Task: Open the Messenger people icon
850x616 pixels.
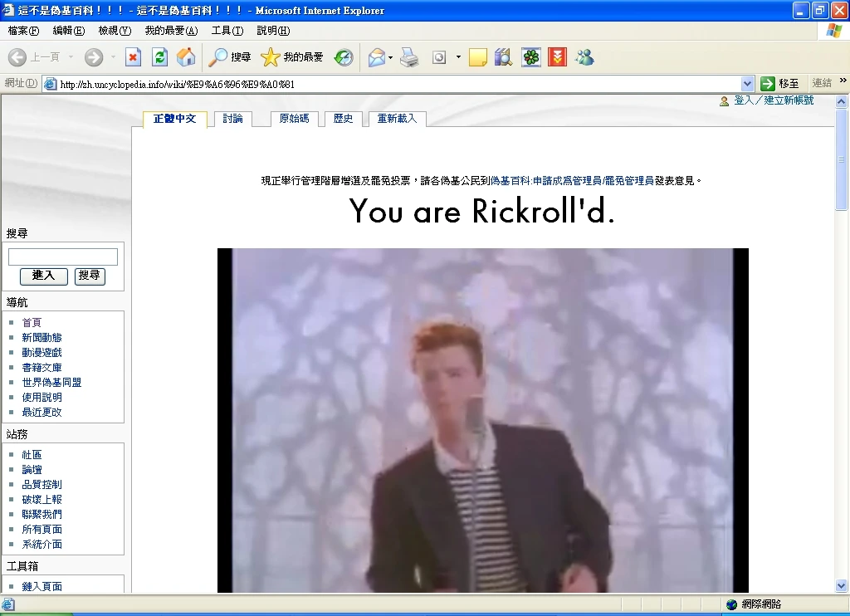Action: 584,57
